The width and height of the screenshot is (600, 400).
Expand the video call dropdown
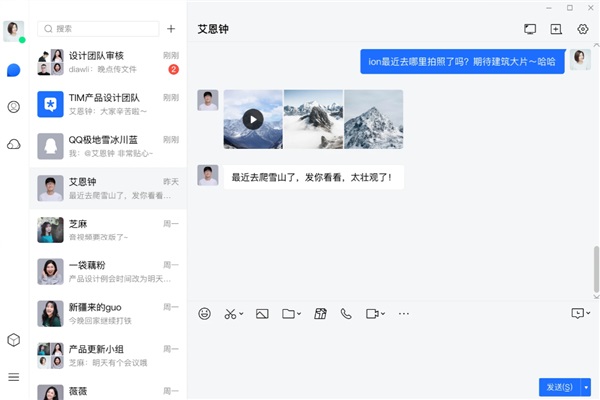(384, 314)
